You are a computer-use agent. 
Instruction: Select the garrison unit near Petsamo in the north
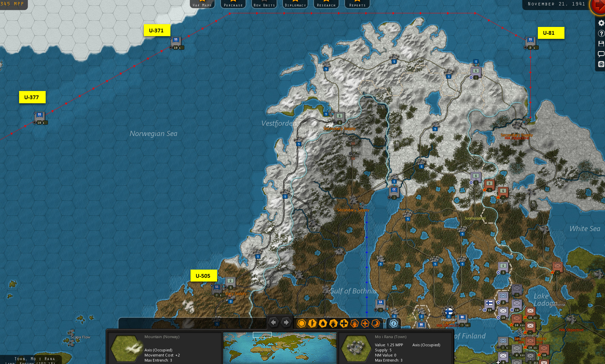[476, 72]
